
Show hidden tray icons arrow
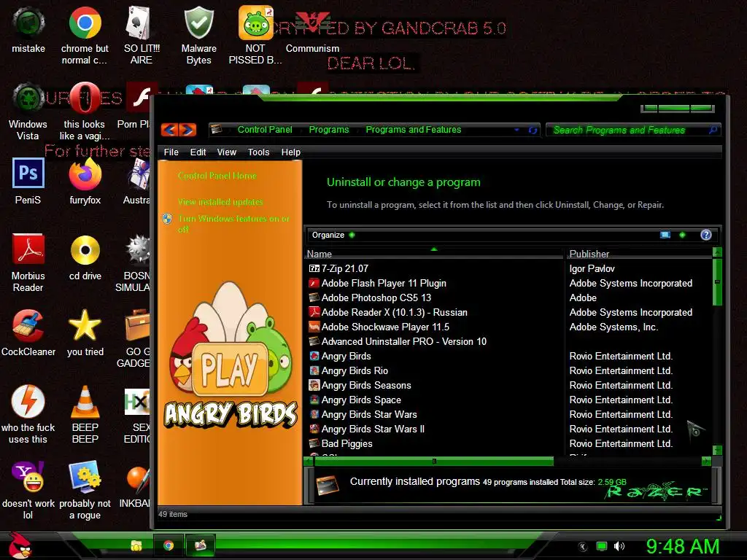pos(583,547)
